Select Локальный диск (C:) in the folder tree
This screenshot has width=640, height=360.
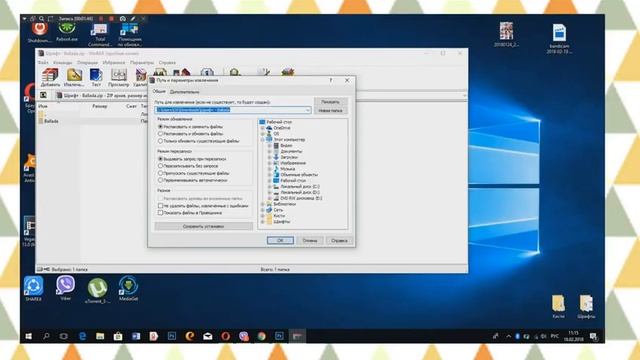point(300,187)
